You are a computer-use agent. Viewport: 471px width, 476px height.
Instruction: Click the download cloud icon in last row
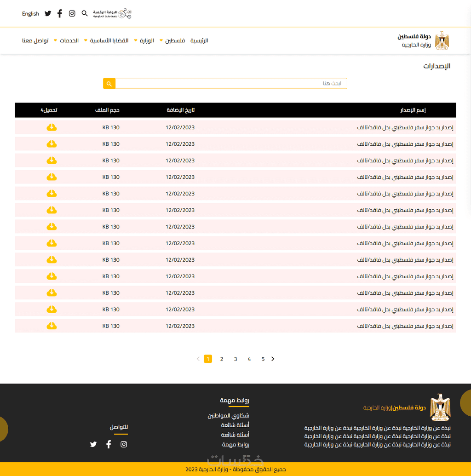[x=52, y=326]
